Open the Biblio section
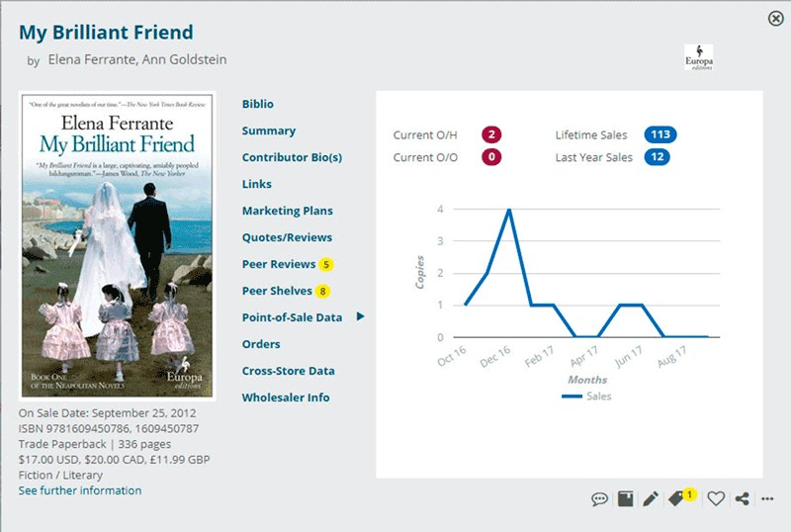 [258, 104]
